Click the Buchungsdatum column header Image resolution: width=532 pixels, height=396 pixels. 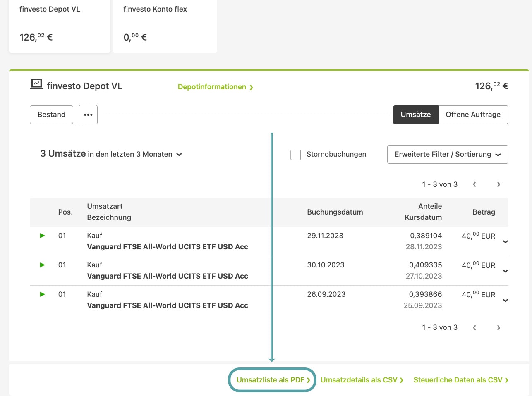[335, 212]
